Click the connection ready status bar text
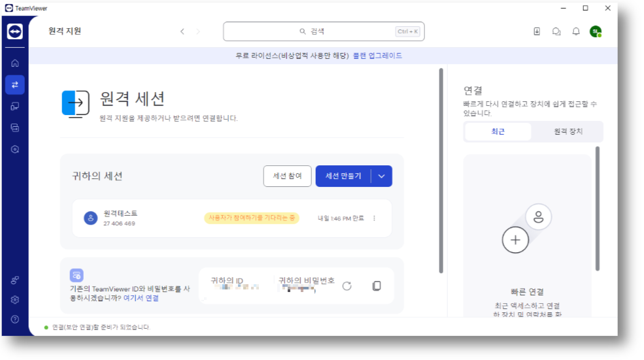The width and height of the screenshot is (644, 360). coord(101,327)
